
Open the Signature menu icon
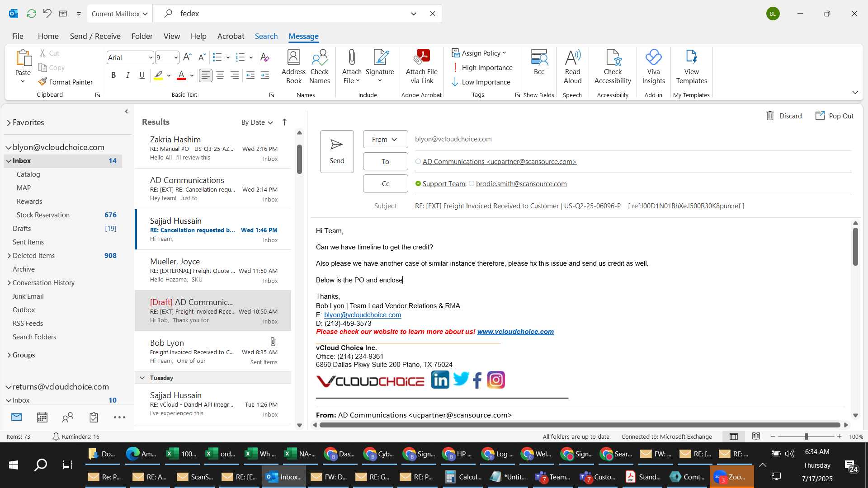(380, 66)
